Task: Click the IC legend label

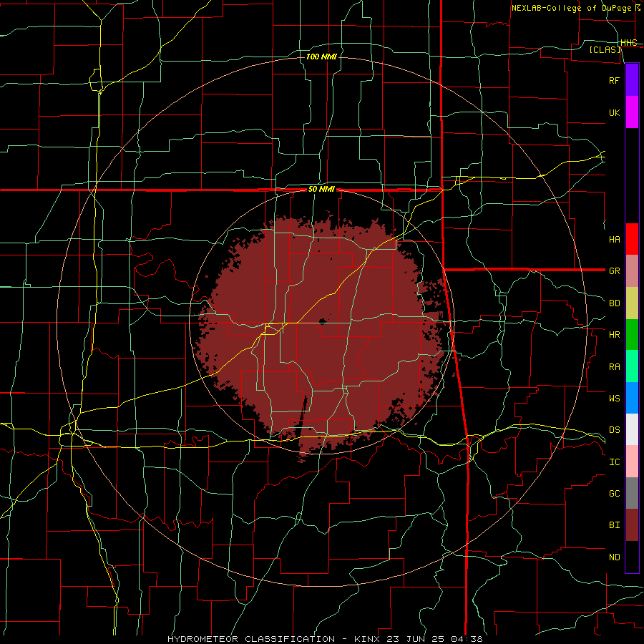Action: click(x=614, y=462)
